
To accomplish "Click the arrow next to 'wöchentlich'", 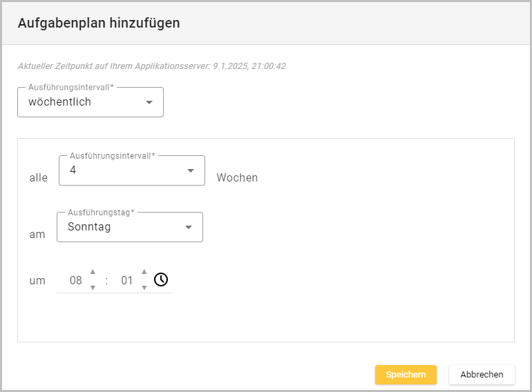I will (149, 103).
